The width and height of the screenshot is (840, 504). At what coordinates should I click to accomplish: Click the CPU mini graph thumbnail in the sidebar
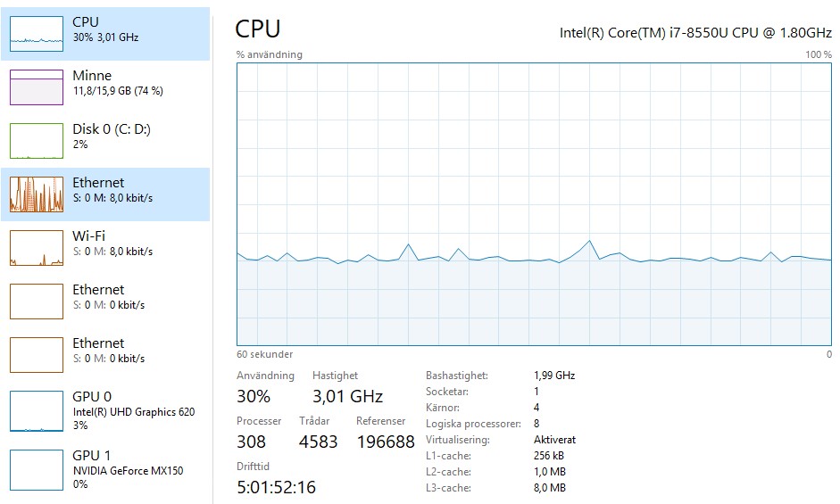[x=37, y=33]
